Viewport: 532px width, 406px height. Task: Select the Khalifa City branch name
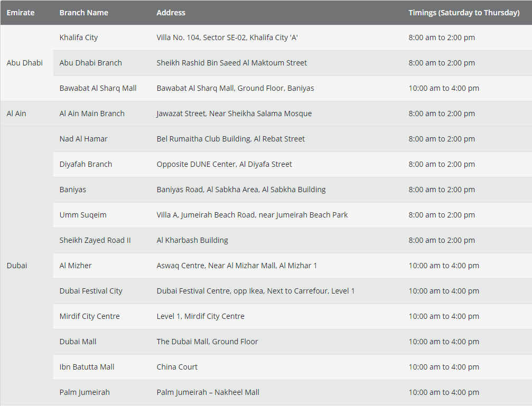[x=79, y=37]
